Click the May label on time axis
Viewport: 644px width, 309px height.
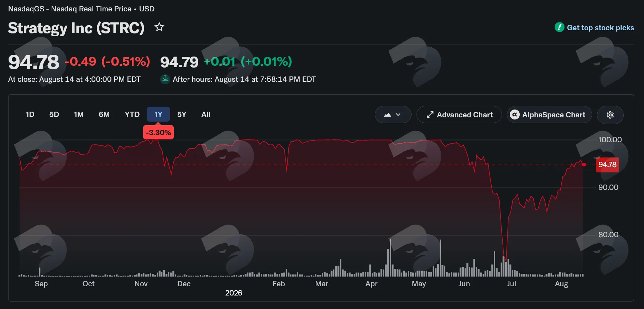point(419,284)
